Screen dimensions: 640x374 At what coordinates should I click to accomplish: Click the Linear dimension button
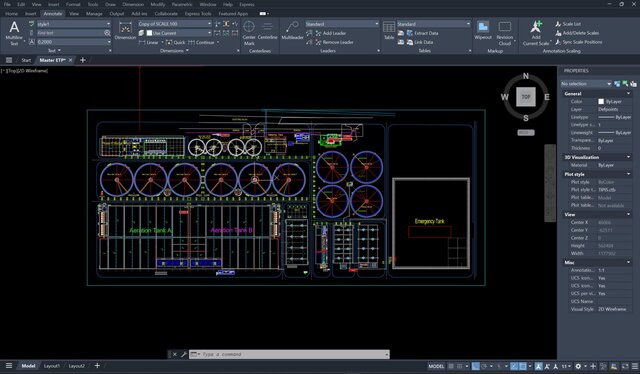pos(149,42)
